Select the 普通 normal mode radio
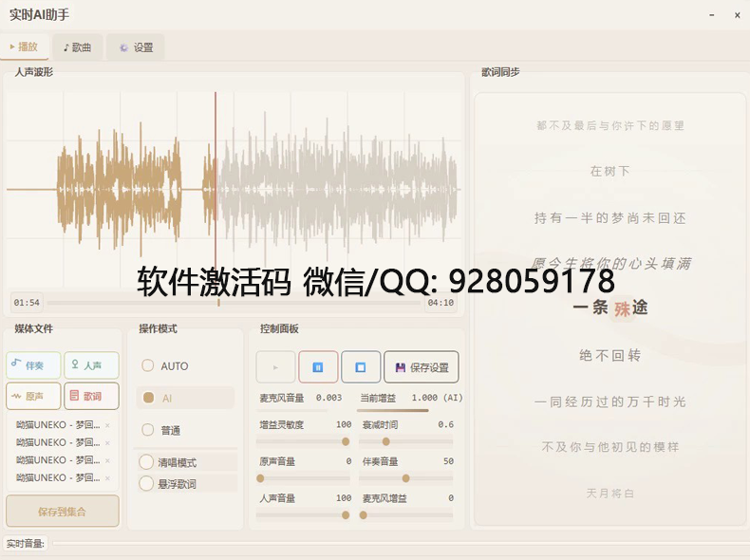Image resolution: width=750 pixels, height=560 pixels. 148,430
